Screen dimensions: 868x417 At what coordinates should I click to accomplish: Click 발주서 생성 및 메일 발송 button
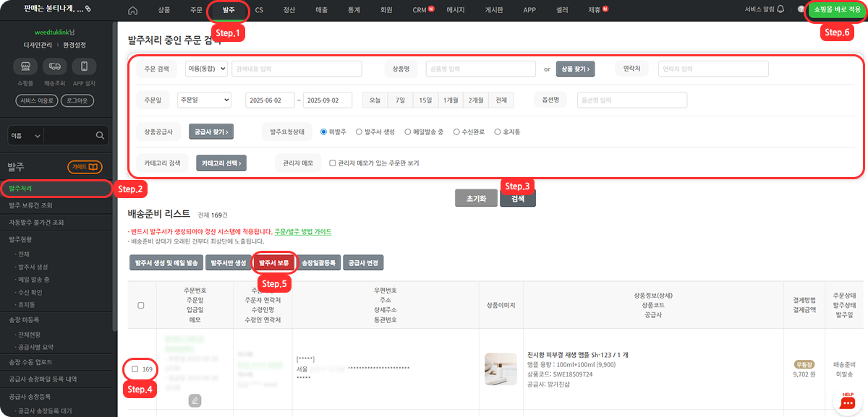[166, 263]
